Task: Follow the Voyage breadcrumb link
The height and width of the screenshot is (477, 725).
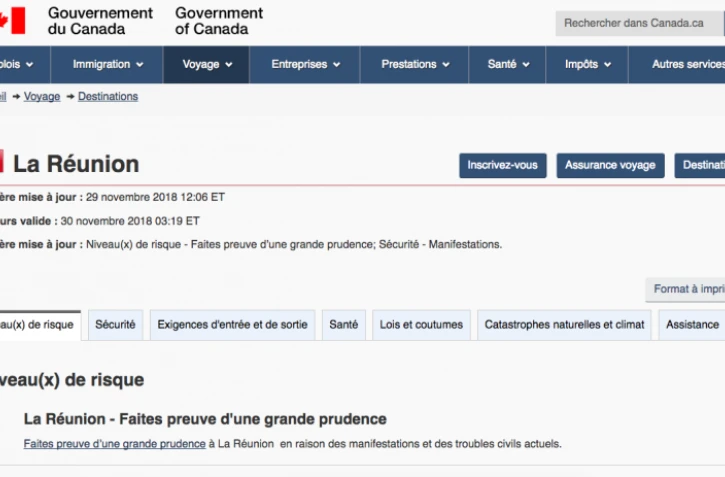Action: 42,97
